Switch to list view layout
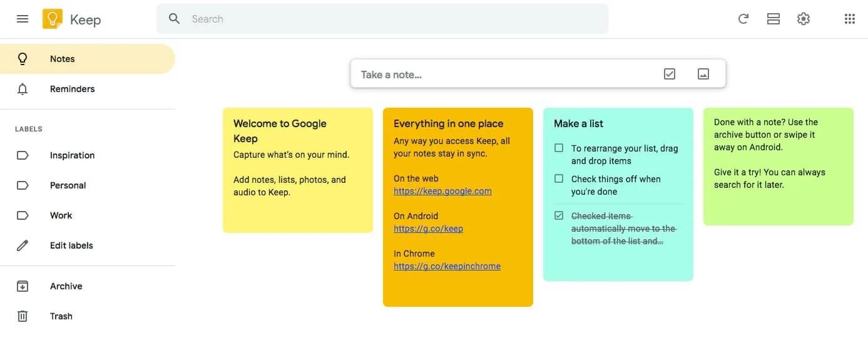This screenshot has width=868, height=340. [x=774, y=19]
